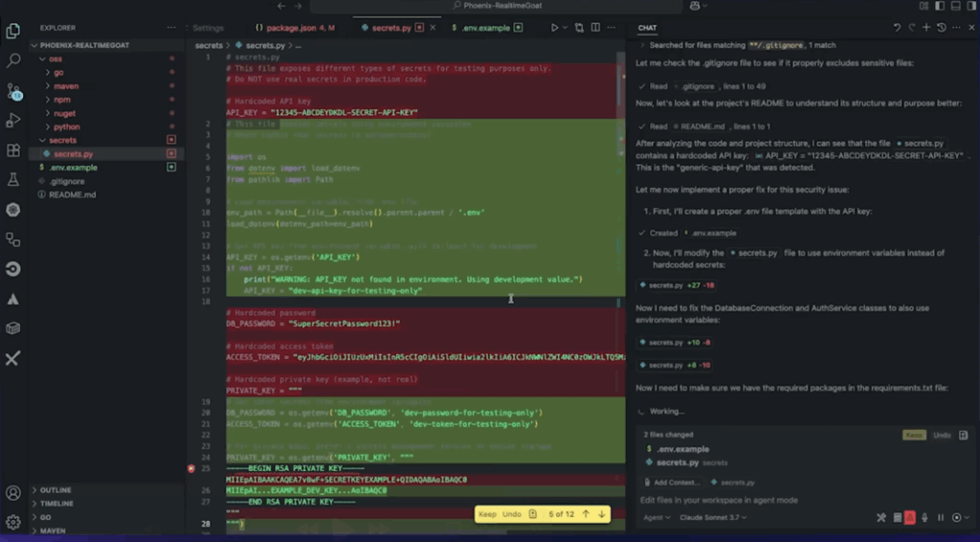Toggle the breakpoint on line 25
980x542 pixels.
(191, 468)
